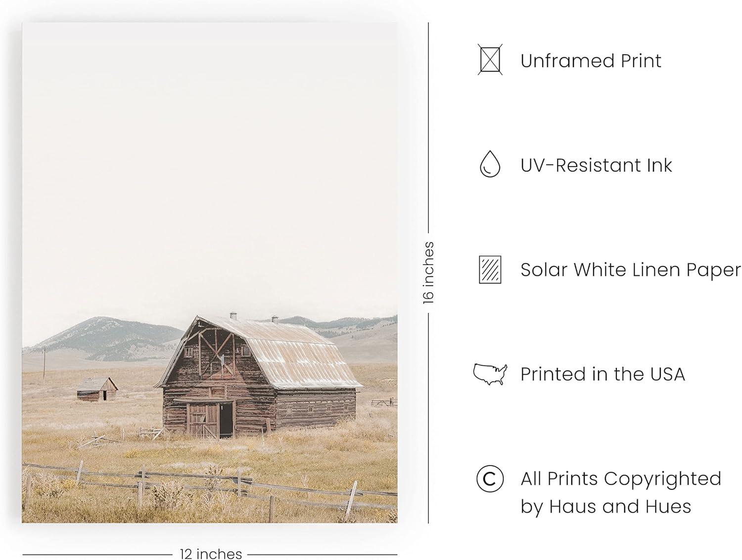Click the copyright symbol icon

tap(490, 478)
